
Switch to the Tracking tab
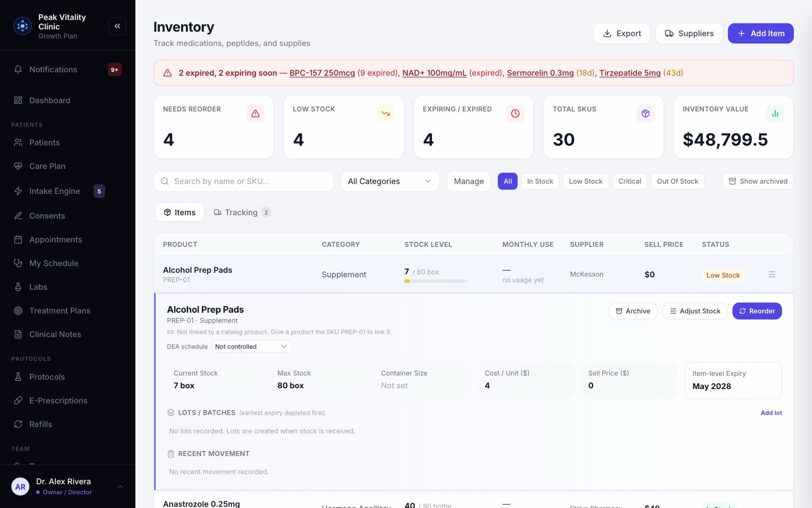(x=242, y=212)
